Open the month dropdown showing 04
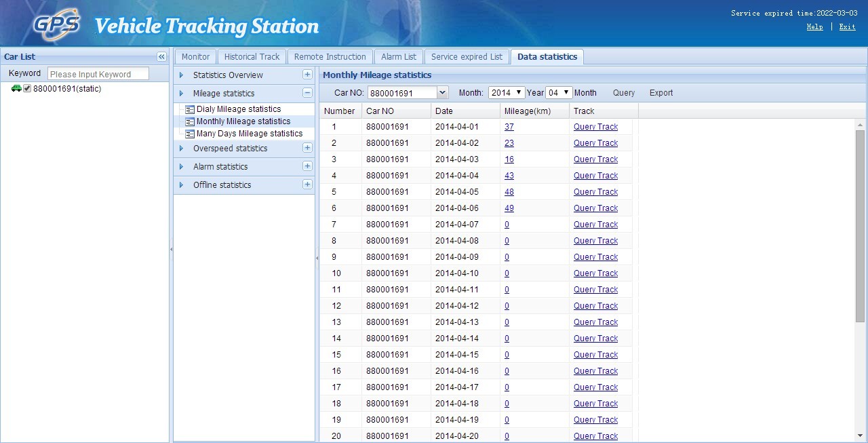The width and height of the screenshot is (868, 443). [559, 93]
